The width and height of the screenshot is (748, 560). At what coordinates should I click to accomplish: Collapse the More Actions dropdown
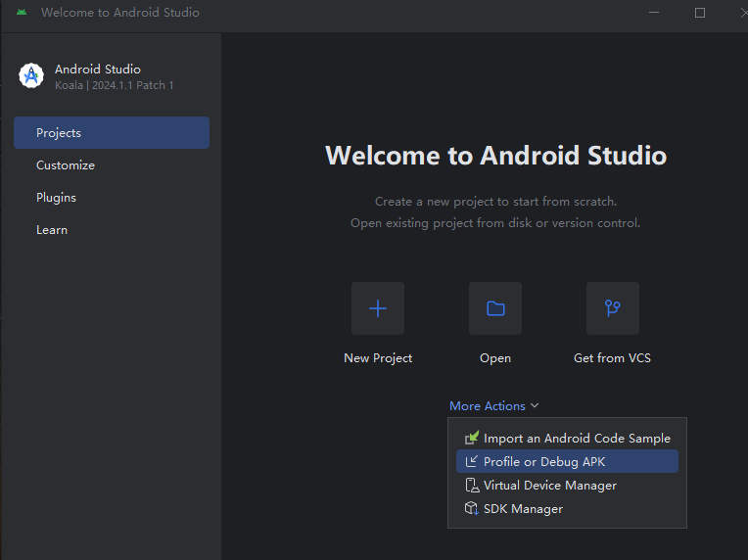(x=493, y=406)
